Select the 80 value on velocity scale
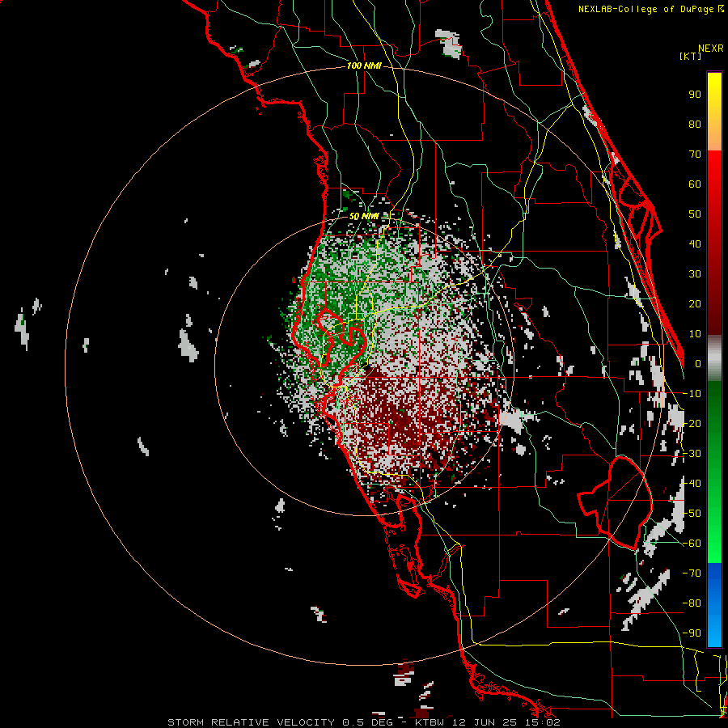Image resolution: width=728 pixels, height=728 pixels. (695, 125)
